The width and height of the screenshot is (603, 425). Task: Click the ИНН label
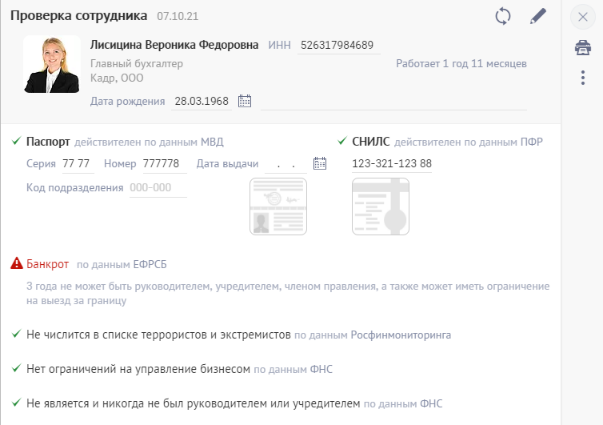coord(279,45)
